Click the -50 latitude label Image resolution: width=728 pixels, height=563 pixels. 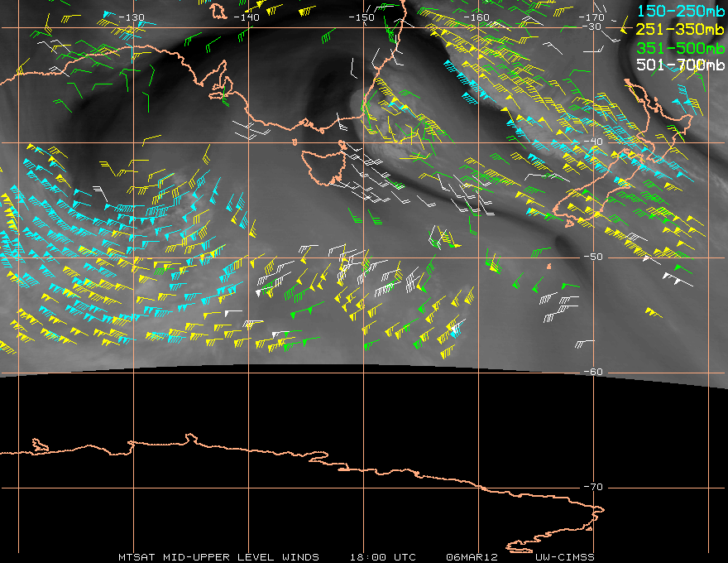[x=593, y=257]
